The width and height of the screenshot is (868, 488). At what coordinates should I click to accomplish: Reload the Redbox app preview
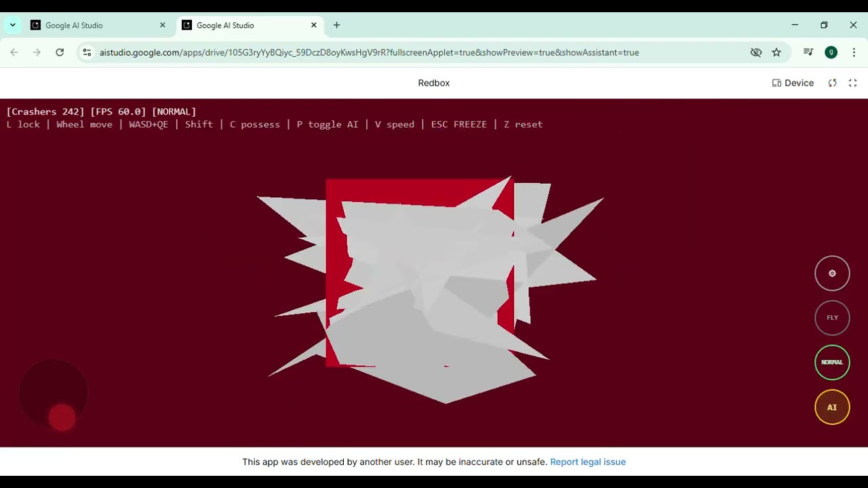[832, 83]
